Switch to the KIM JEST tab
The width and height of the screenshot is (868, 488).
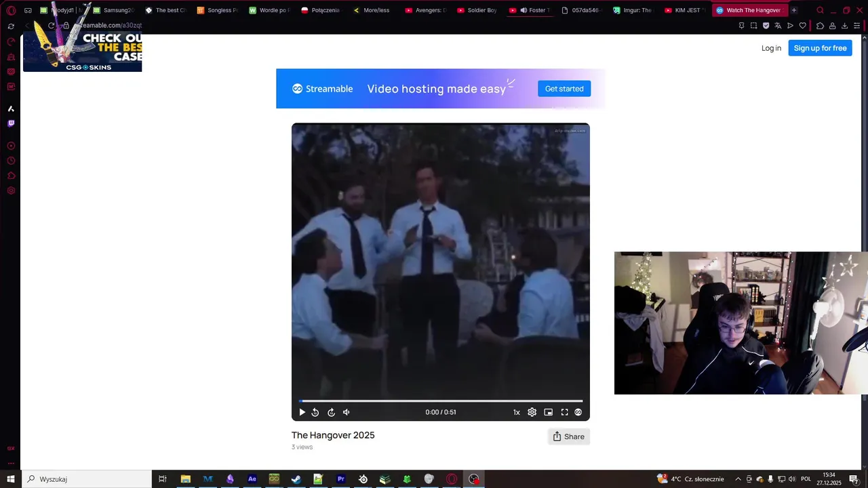686,10
